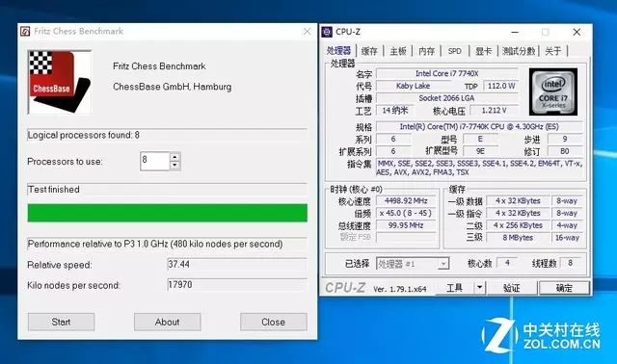Click the Logical processors found: 8 text

(84, 135)
